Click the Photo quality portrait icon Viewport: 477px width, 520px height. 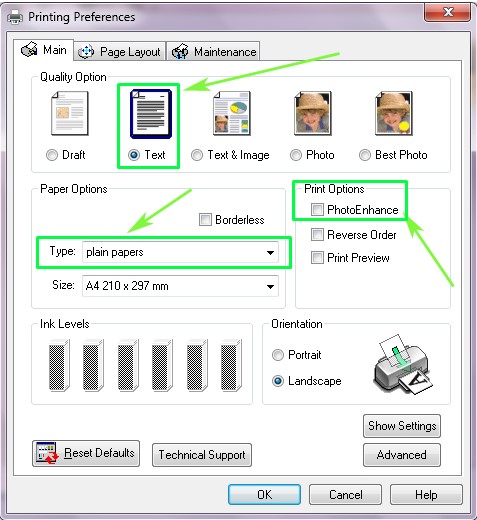pyautogui.click(x=313, y=113)
